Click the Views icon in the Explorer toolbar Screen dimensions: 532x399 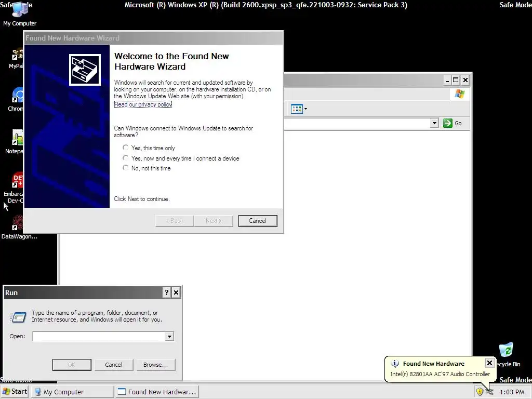297,109
